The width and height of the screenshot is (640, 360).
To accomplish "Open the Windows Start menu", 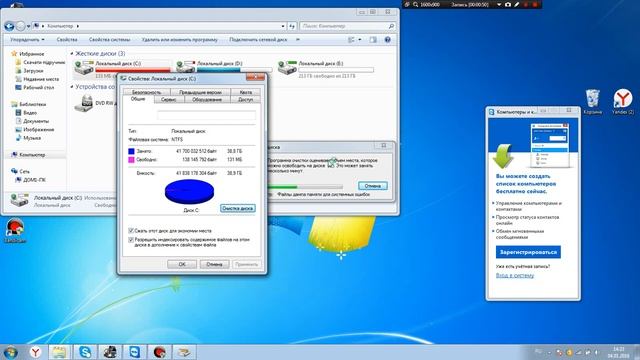I will (x=11, y=352).
